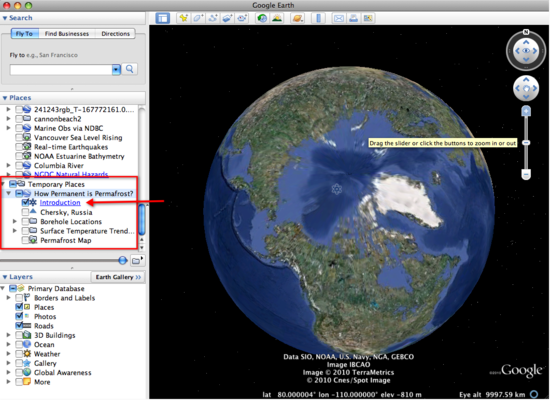Viewport: 550px width, 400px height.
Task: Switch to the Find Businesses tab
Action: coord(67,34)
